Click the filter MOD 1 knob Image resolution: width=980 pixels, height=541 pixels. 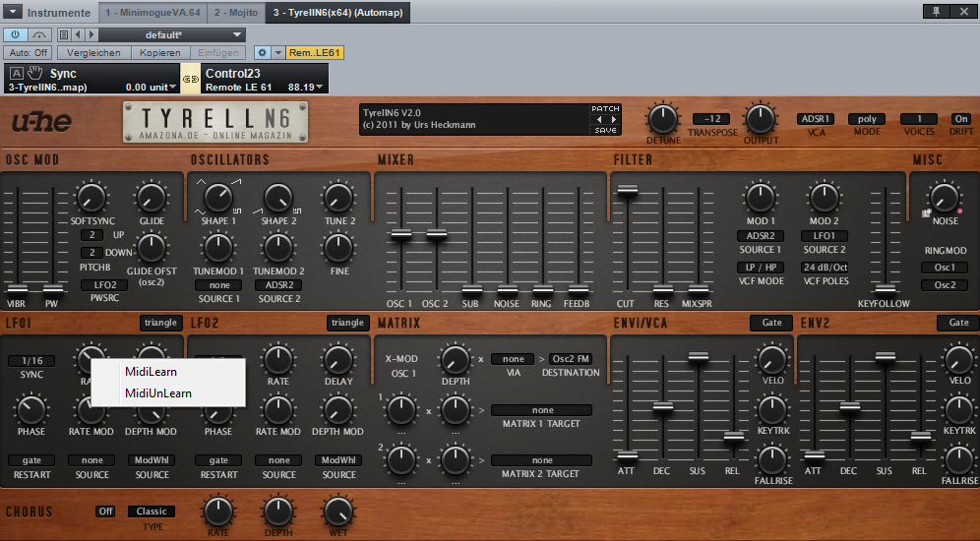760,198
